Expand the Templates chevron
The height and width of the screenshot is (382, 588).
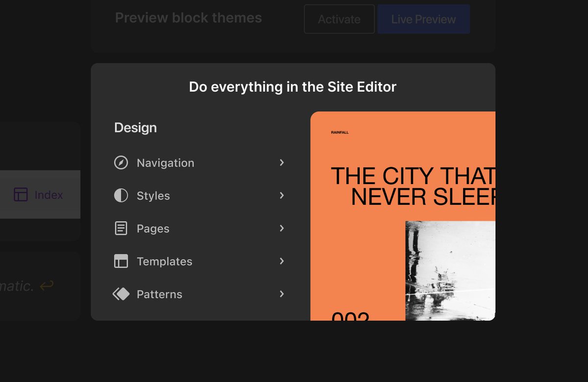tap(282, 261)
